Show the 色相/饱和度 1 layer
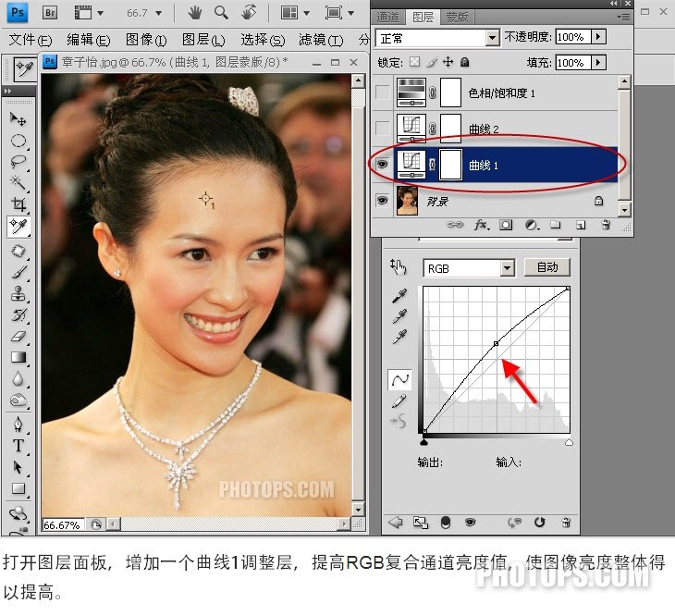Viewport: 675px width, 616px height. click(382, 92)
